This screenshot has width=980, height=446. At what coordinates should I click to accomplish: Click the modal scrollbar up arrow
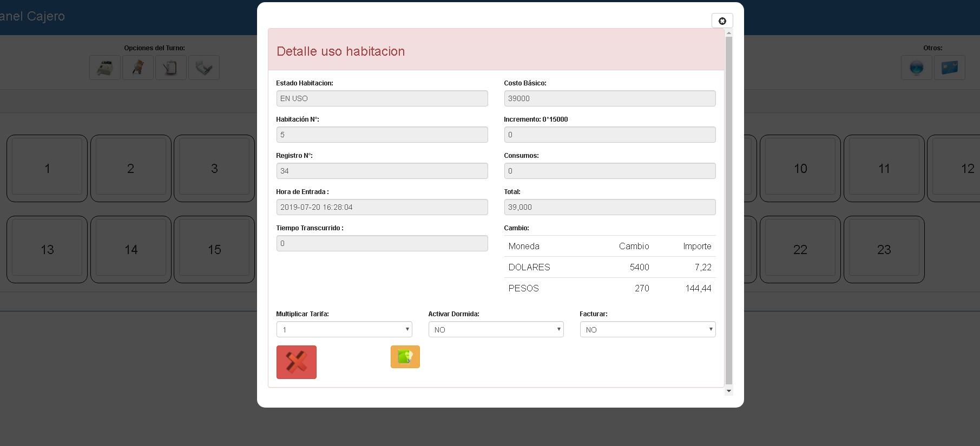click(x=729, y=33)
